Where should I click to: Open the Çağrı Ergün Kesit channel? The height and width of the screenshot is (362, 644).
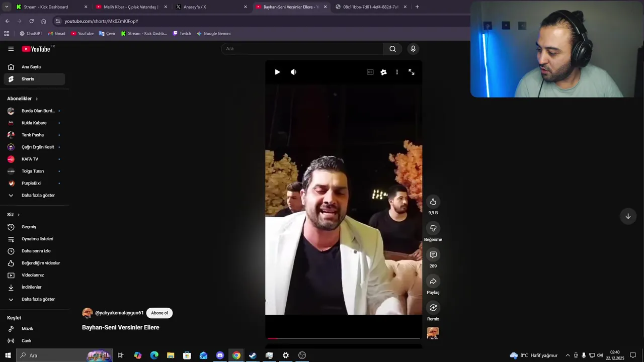tap(34, 147)
